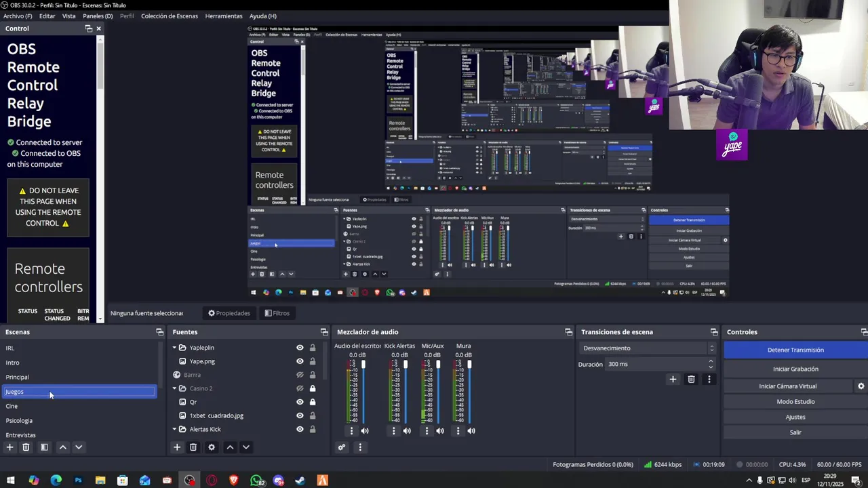Add a new scene with the plus icon
Viewport: 868px width, 488px height.
click(9, 447)
